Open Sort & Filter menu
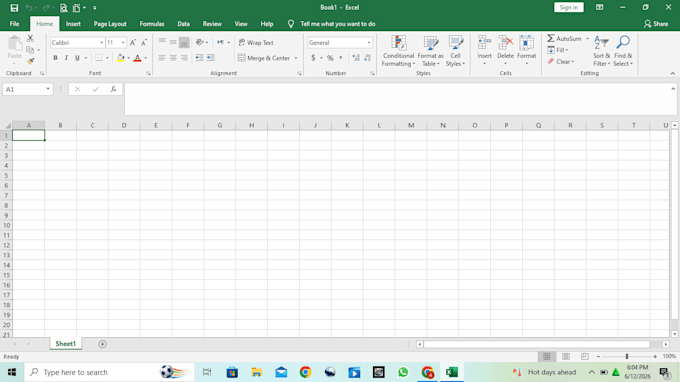Image resolution: width=680 pixels, height=382 pixels. coord(602,51)
